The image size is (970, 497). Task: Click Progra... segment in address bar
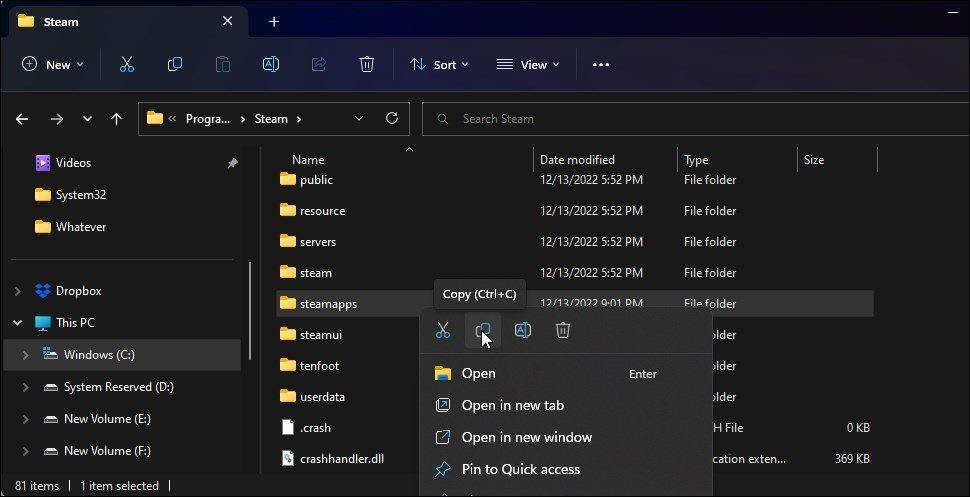click(x=208, y=119)
